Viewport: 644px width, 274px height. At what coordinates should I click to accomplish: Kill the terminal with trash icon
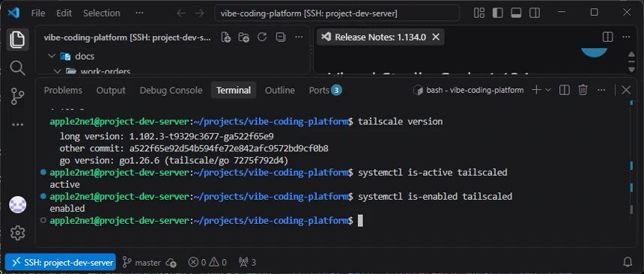coord(583,90)
